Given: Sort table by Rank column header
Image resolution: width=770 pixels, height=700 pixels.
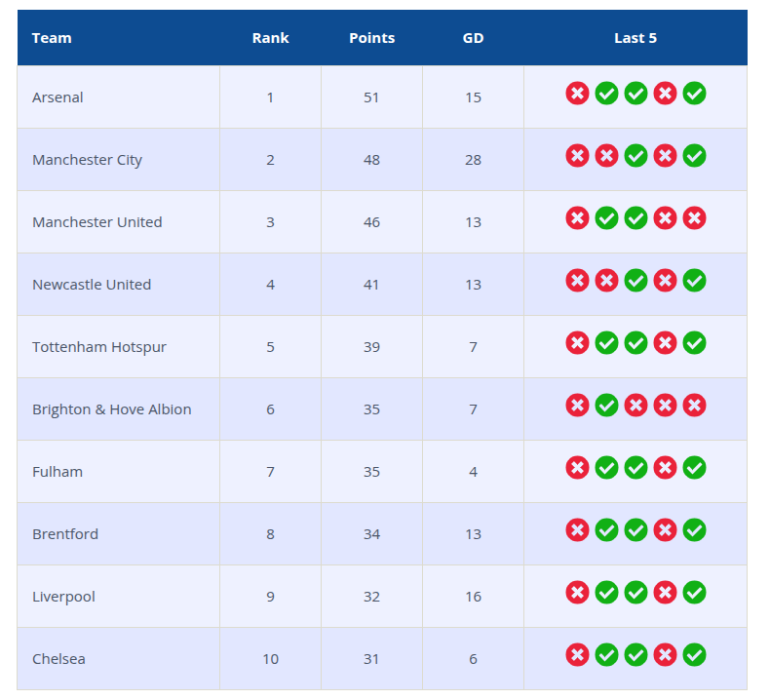Looking at the screenshot, I should point(271,38).
